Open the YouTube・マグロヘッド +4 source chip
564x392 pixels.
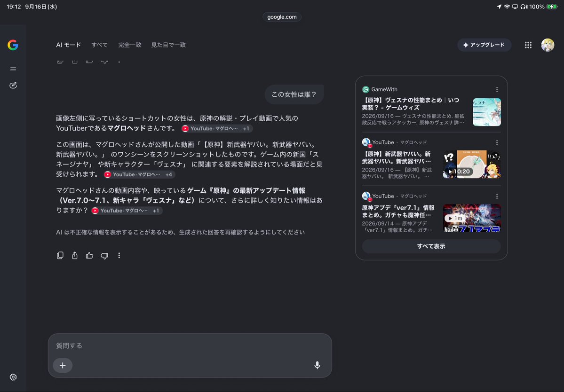point(139,174)
